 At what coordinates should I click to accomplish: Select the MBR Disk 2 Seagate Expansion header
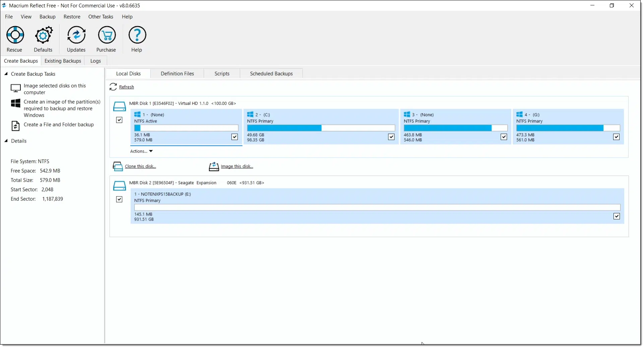pos(197,183)
